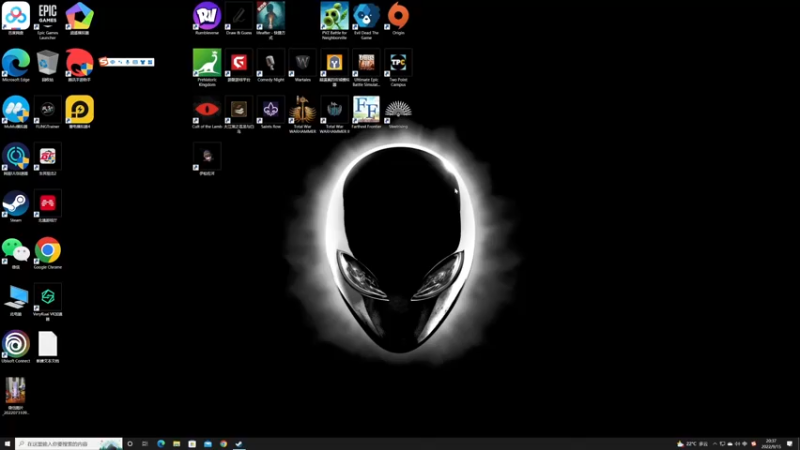Screen dimensions: 800x450
Task: Select the hooded character game shortcut
Action: click(207, 159)
